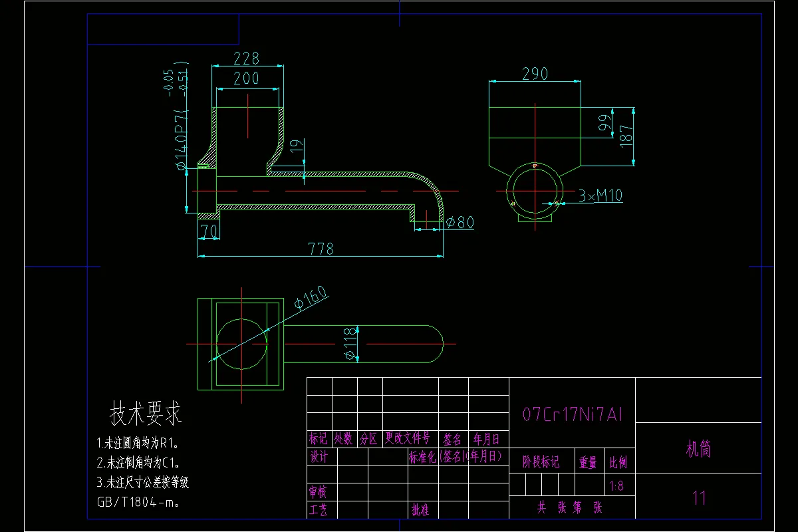Click the 70 flange length dimension
The image size is (798, 532).
coord(209,231)
